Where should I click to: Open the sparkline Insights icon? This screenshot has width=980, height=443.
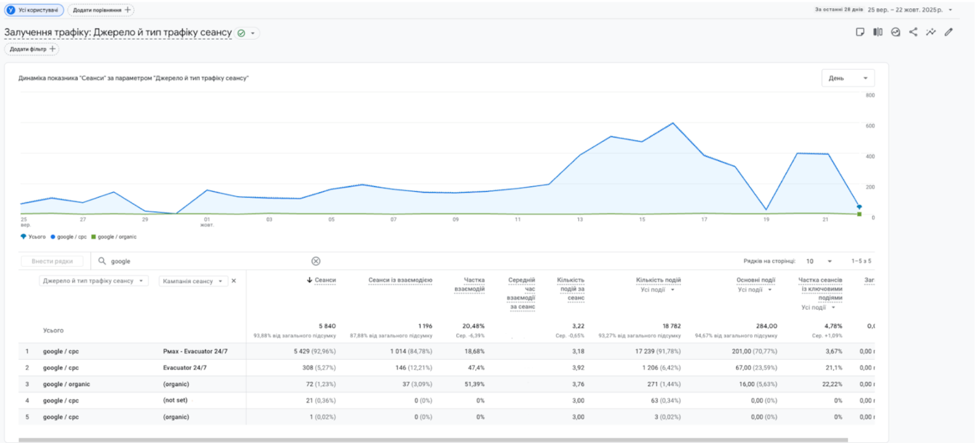[x=931, y=32]
